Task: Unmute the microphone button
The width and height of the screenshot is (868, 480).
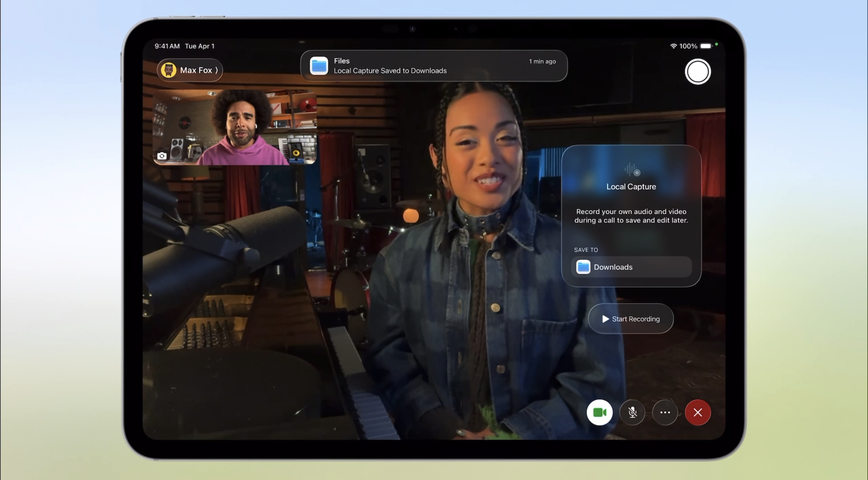Action: coord(632,412)
